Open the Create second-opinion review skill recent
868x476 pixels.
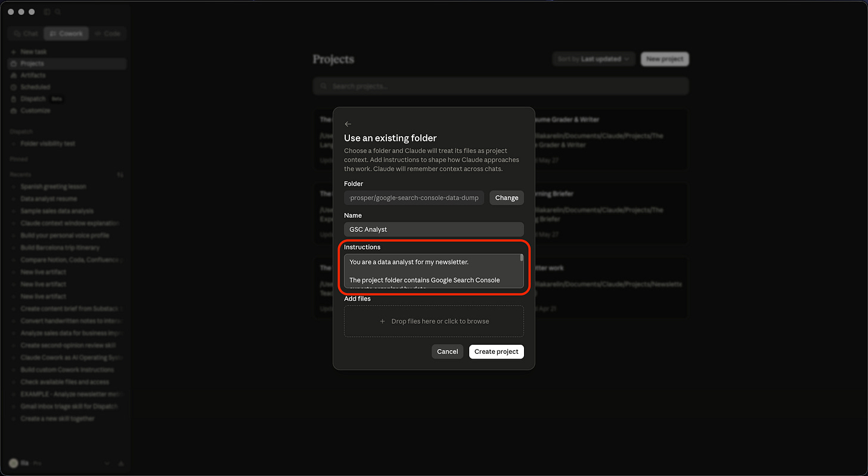[x=67, y=345]
